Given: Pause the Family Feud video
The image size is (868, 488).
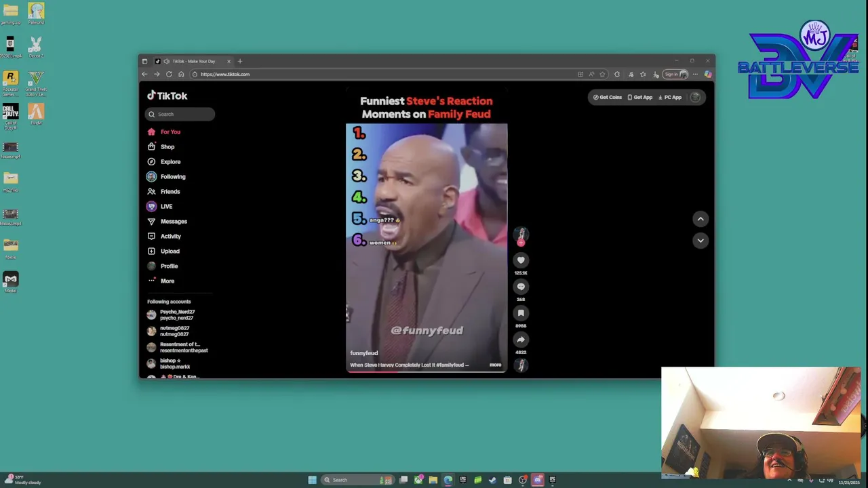Looking at the screenshot, I should pyautogui.click(x=427, y=247).
